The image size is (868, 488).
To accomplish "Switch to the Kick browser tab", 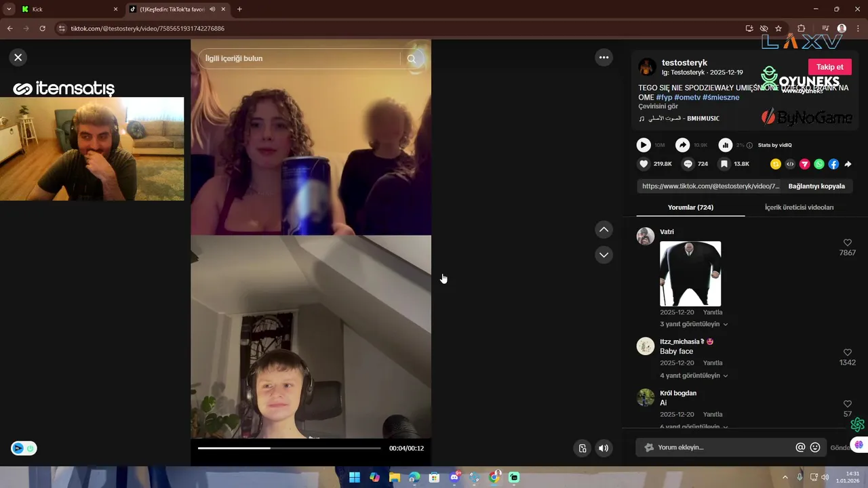I will 70,9.
